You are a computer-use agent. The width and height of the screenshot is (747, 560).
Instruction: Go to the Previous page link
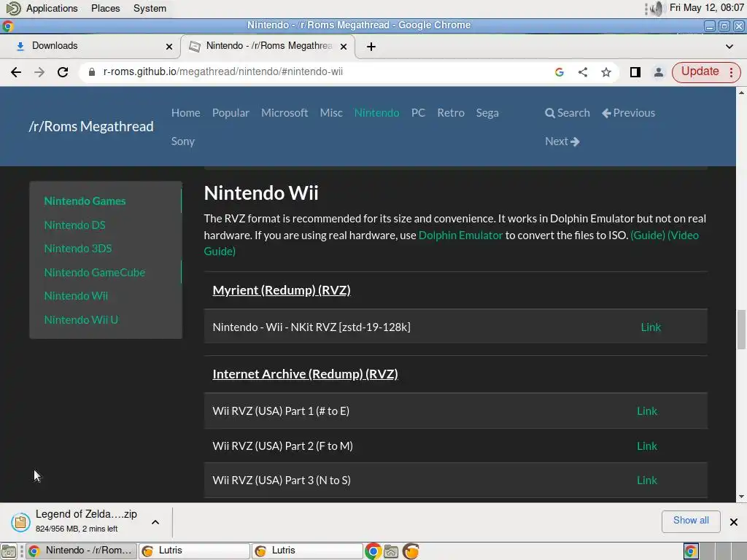pos(628,113)
